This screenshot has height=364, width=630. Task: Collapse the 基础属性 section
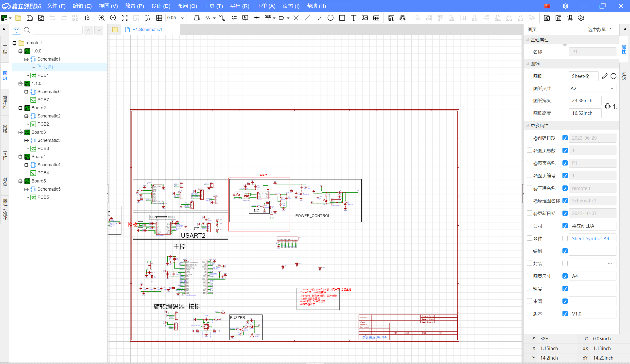coord(528,40)
